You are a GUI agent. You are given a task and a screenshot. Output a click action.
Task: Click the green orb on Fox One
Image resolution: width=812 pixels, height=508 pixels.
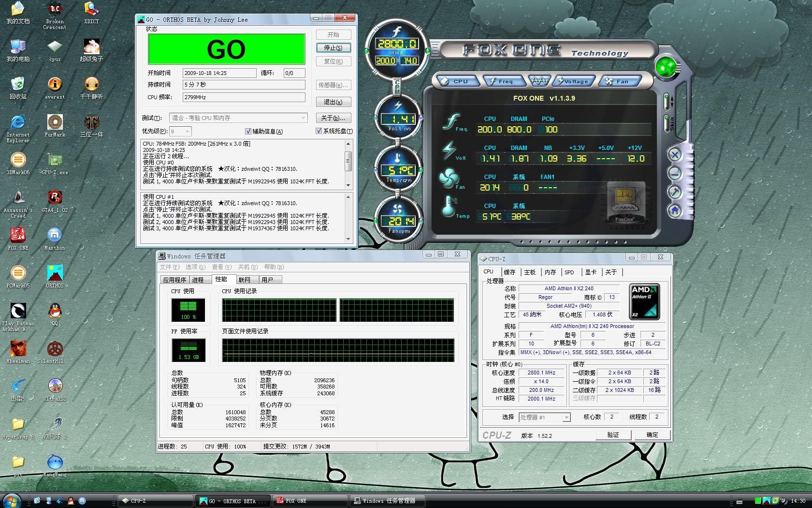point(666,68)
